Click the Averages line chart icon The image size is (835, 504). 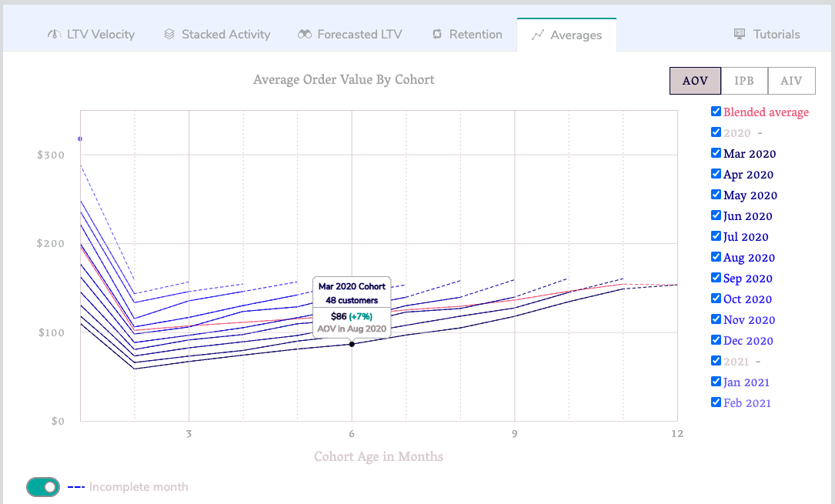point(538,35)
